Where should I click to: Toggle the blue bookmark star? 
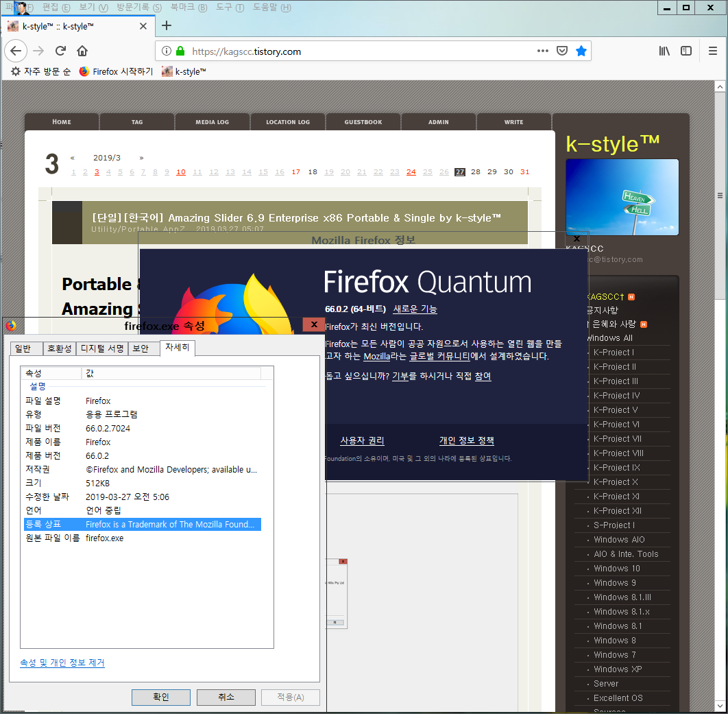(x=581, y=51)
